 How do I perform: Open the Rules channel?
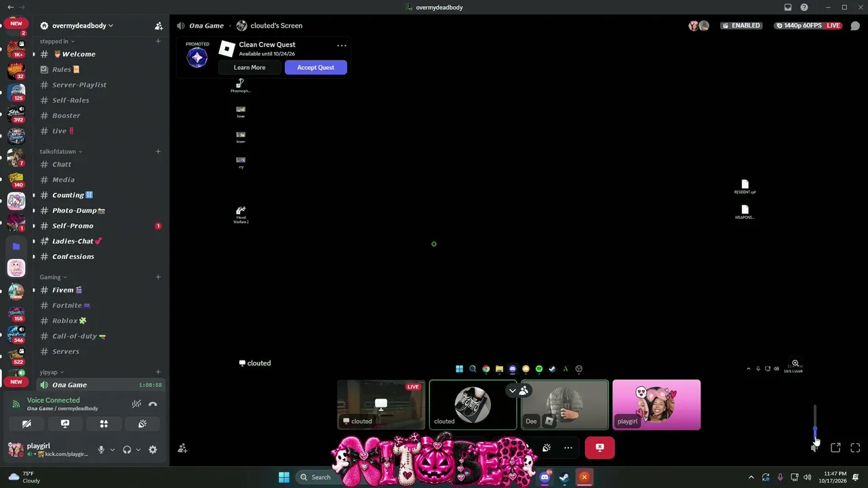(100, 69)
